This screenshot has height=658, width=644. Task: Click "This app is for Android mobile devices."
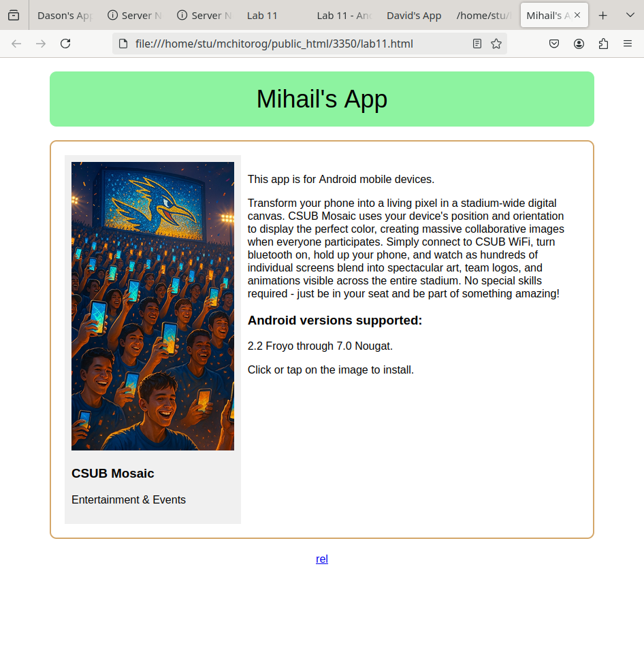pyautogui.click(x=341, y=179)
